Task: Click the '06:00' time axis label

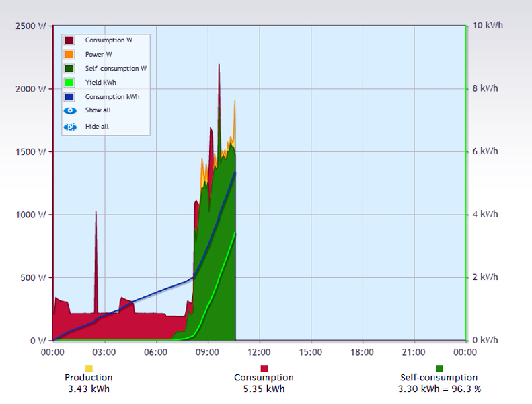Action: tap(156, 352)
